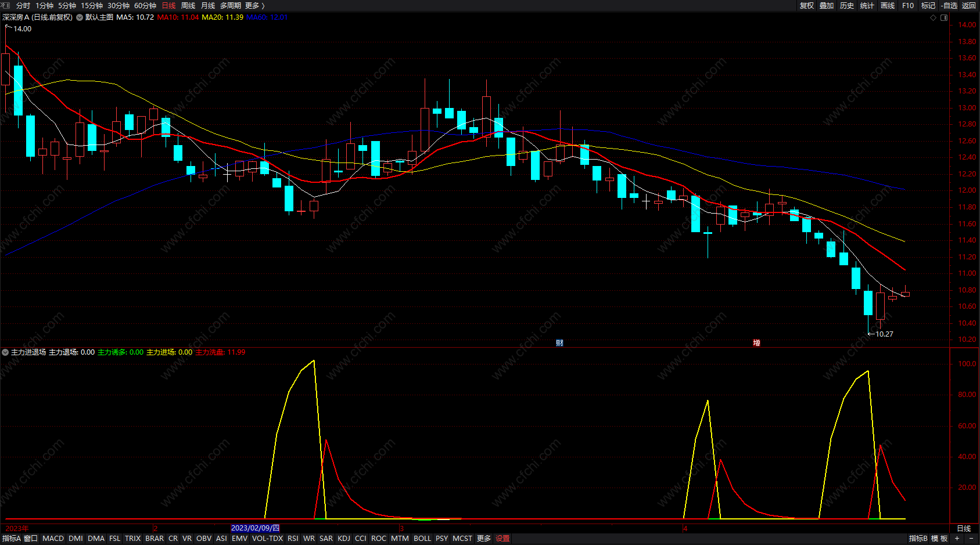Switch indicator to BOLL

point(422,539)
